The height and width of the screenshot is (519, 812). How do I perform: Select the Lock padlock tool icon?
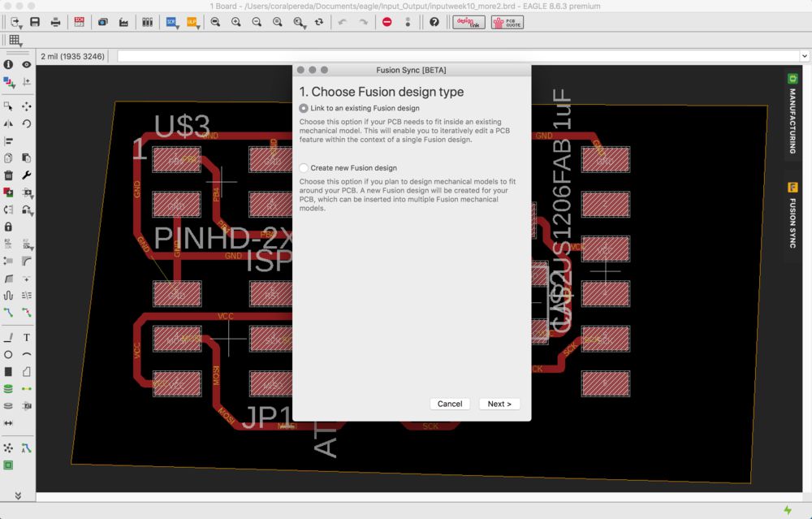click(8, 227)
